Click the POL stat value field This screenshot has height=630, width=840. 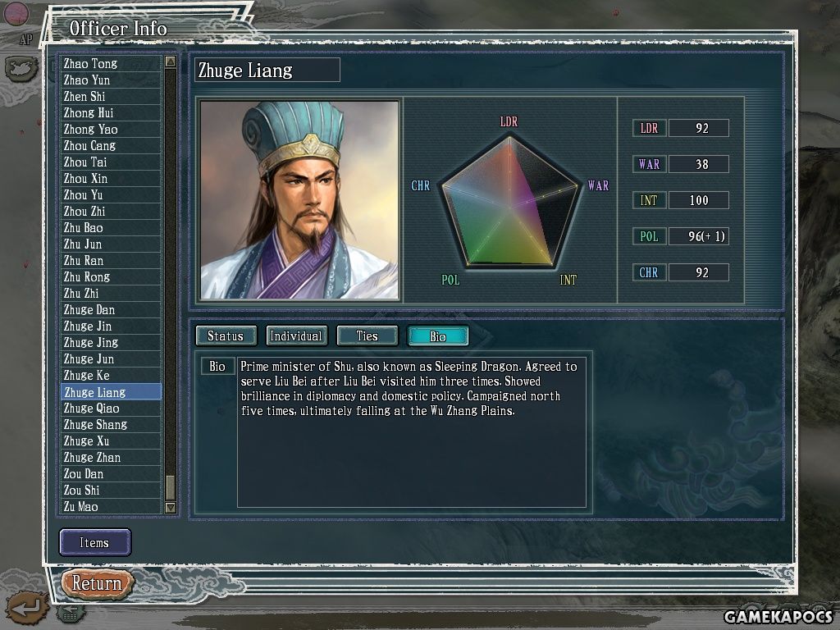699,236
